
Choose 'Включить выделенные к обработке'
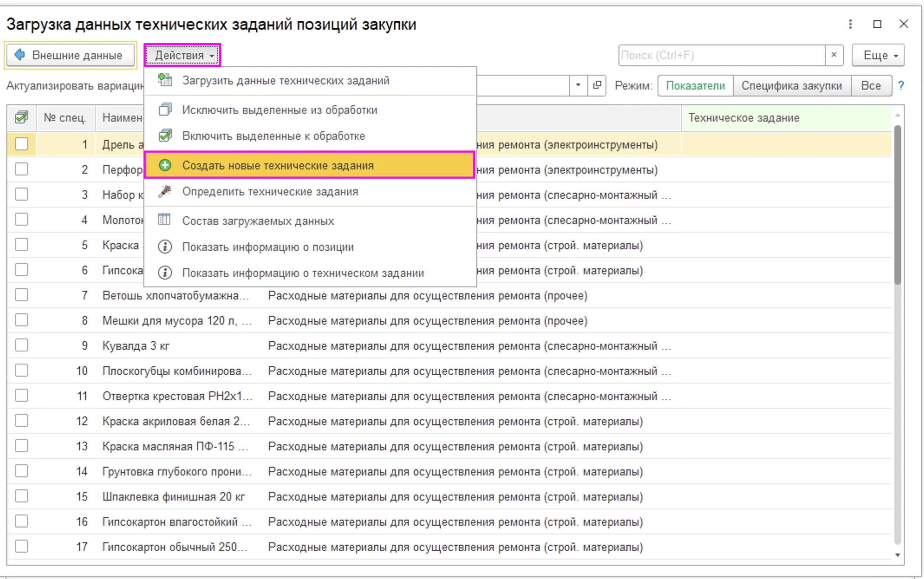(x=310, y=136)
